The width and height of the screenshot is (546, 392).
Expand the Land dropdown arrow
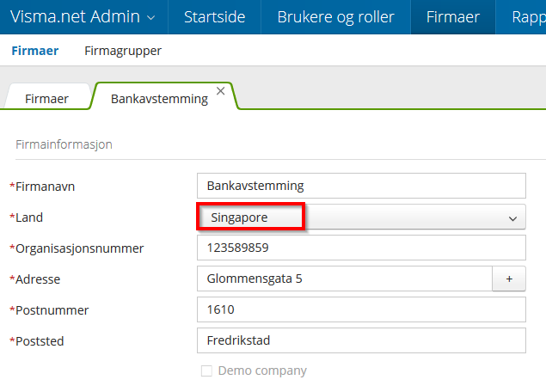pos(512,218)
